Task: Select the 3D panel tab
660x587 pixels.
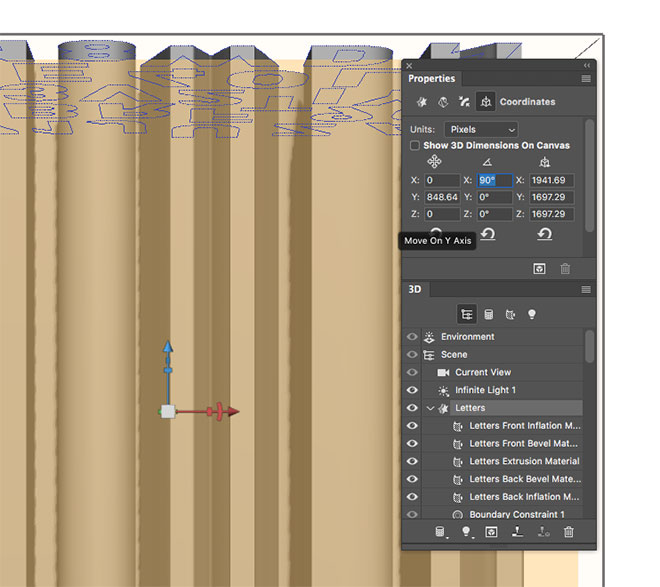Action: pyautogui.click(x=415, y=289)
